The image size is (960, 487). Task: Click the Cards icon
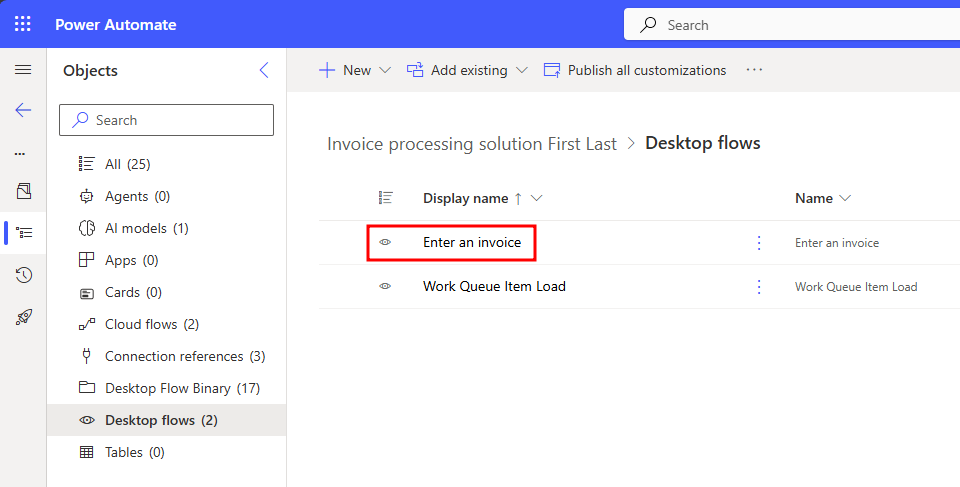tap(87, 293)
